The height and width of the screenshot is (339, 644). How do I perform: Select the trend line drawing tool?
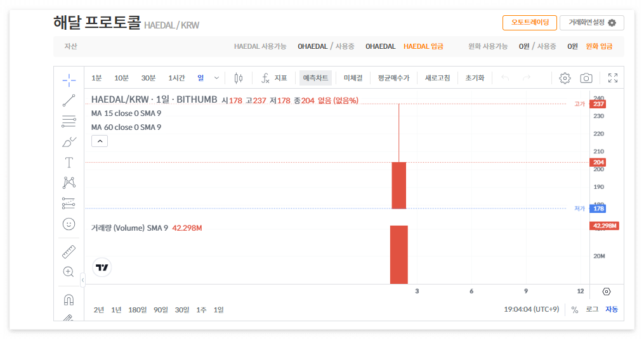tap(69, 101)
